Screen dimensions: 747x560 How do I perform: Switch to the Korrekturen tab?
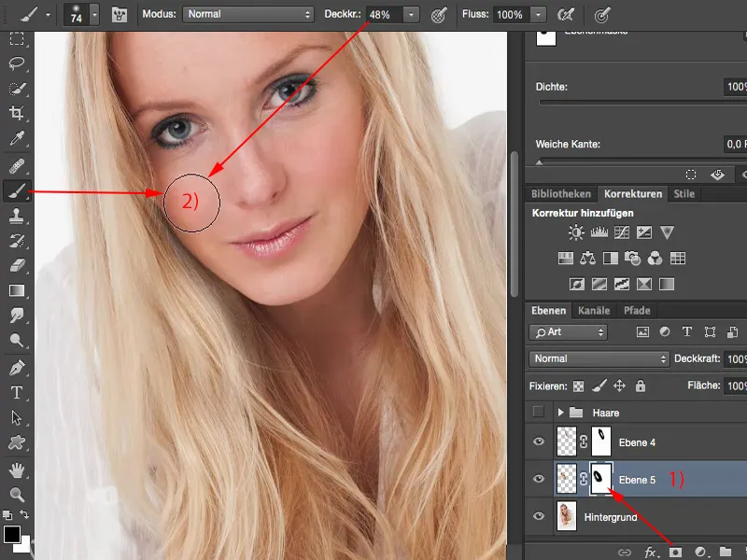pos(633,194)
